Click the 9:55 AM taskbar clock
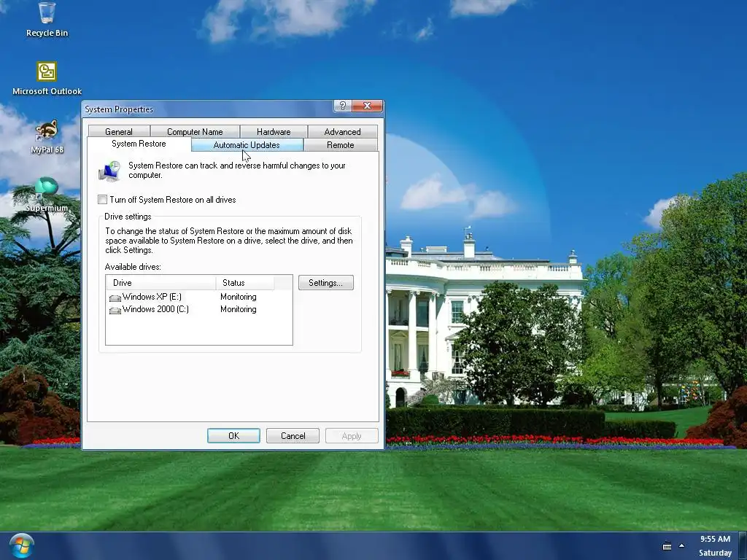Viewport: 747px width, 560px height. click(x=715, y=539)
